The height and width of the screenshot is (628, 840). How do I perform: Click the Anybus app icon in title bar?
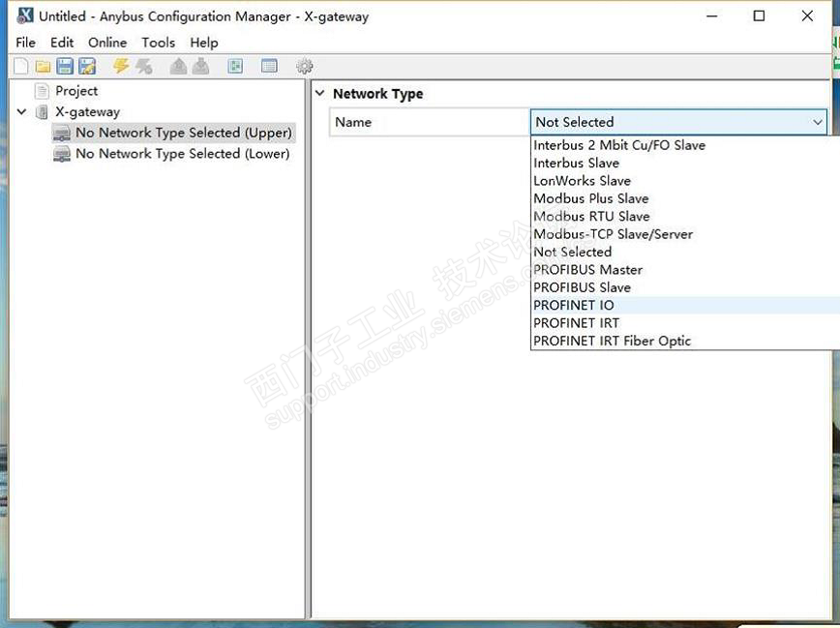[x=24, y=16]
